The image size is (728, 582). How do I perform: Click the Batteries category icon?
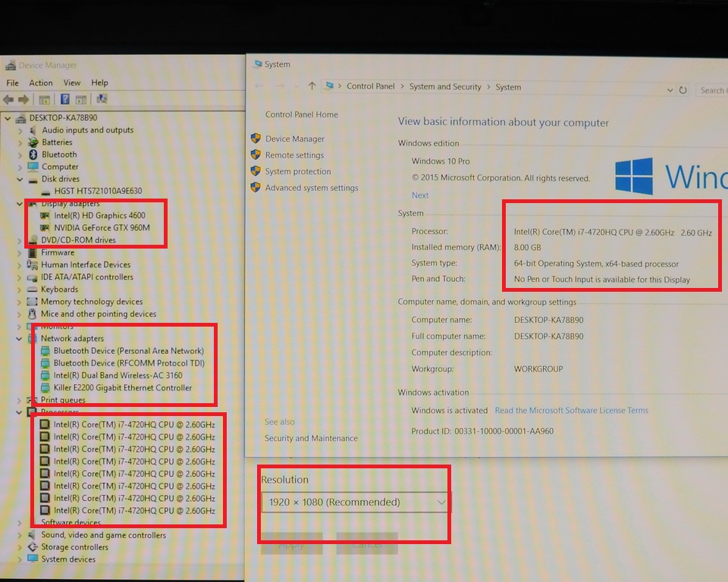tap(33, 142)
